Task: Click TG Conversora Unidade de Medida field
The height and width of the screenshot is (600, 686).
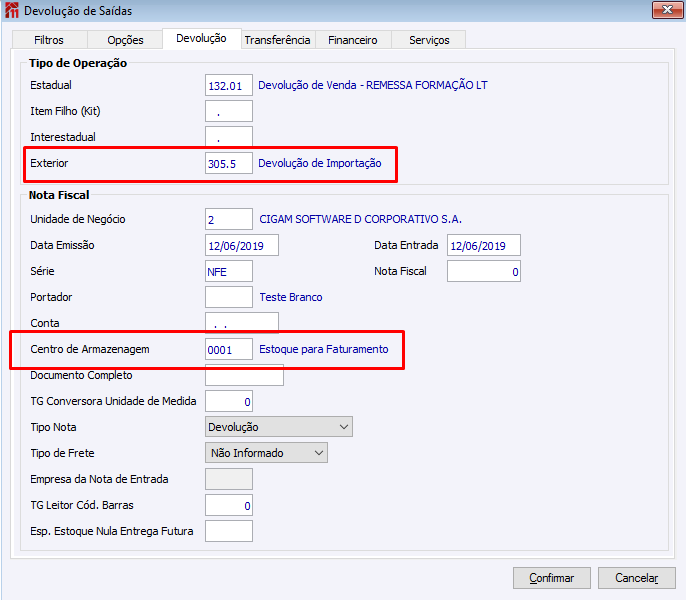Action: coord(229,401)
